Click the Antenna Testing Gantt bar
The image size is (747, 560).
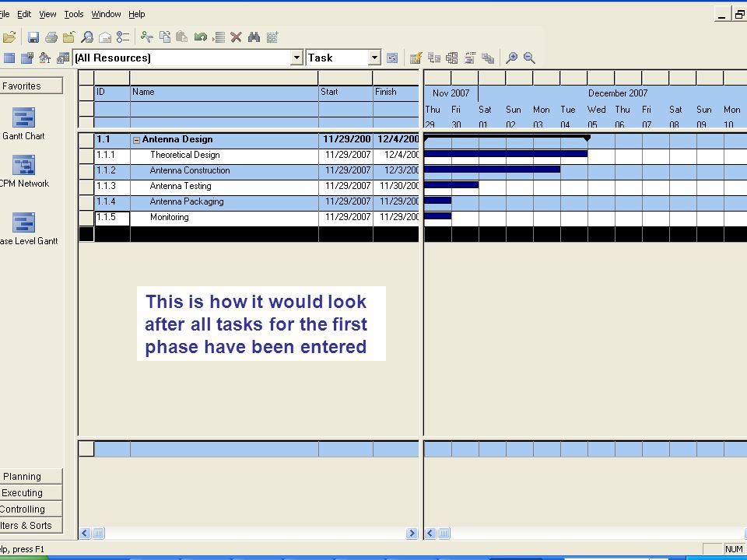pos(451,185)
